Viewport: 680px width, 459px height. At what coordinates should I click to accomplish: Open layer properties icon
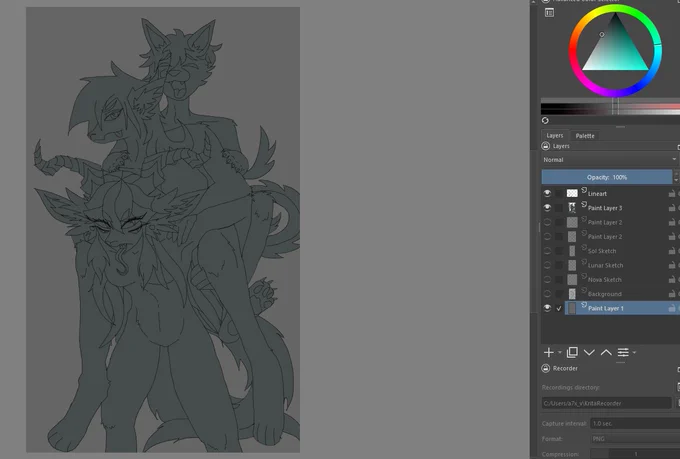(x=623, y=352)
